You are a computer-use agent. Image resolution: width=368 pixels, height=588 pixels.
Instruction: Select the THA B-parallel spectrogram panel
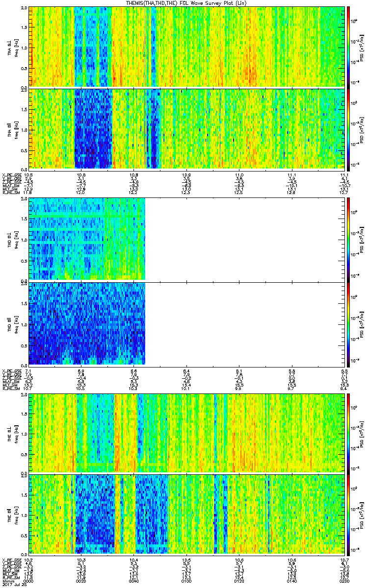tap(186, 129)
